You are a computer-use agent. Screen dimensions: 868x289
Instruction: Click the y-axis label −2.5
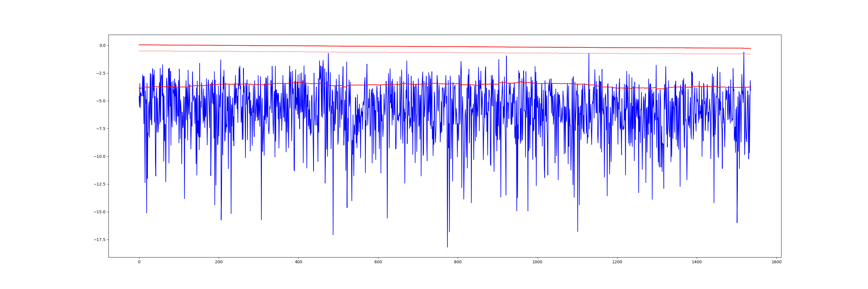tap(101, 73)
